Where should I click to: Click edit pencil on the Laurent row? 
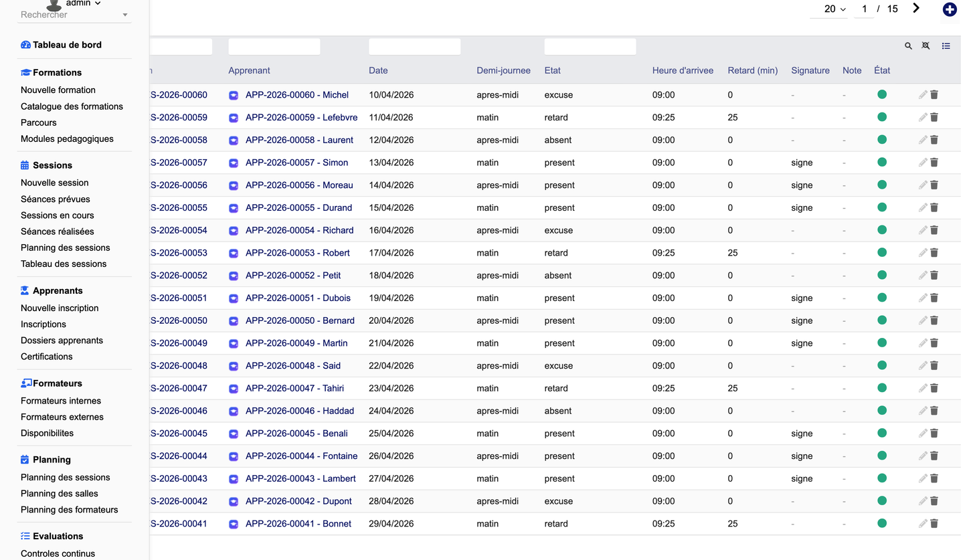tap(923, 140)
